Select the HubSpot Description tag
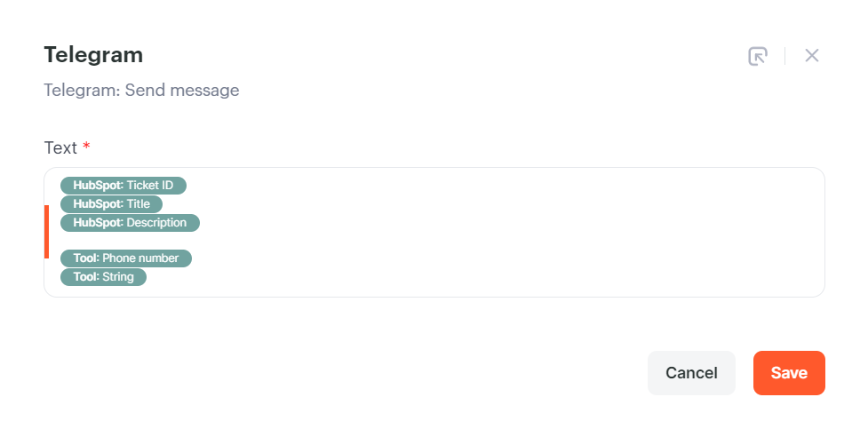This screenshot has width=868, height=437. [130, 223]
